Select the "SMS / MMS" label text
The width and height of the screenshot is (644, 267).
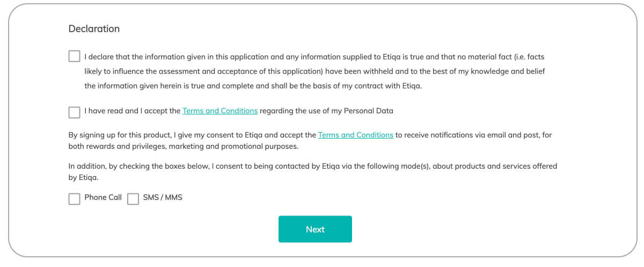[163, 197]
